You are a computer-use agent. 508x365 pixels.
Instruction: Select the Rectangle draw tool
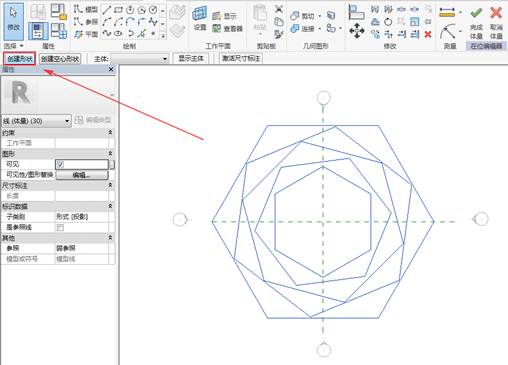118,10
